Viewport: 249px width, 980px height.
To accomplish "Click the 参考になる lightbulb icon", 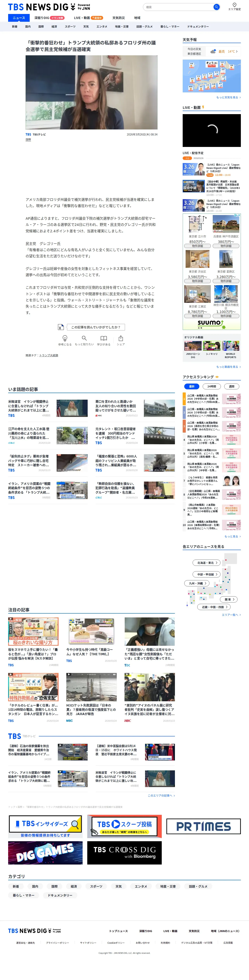I will (65, 338).
